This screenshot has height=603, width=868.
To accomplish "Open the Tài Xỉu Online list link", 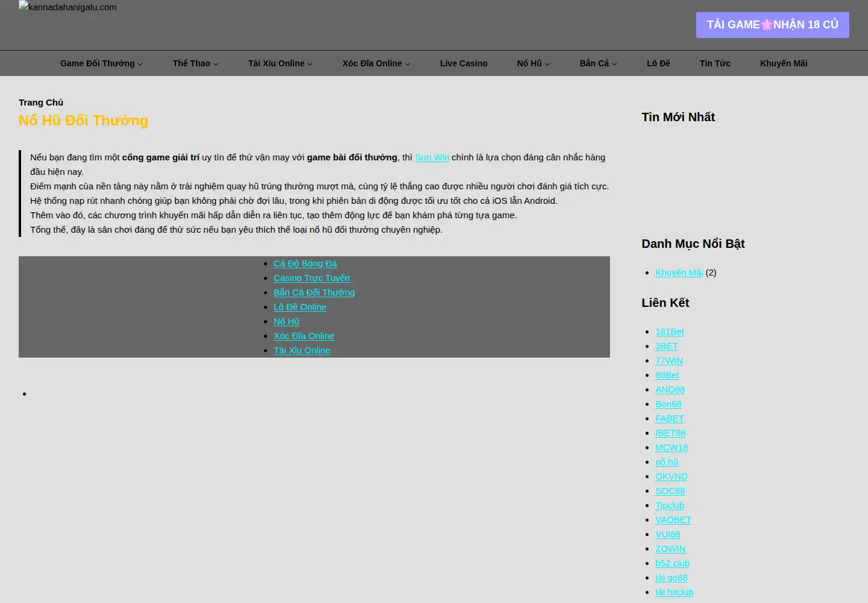I will tap(302, 350).
